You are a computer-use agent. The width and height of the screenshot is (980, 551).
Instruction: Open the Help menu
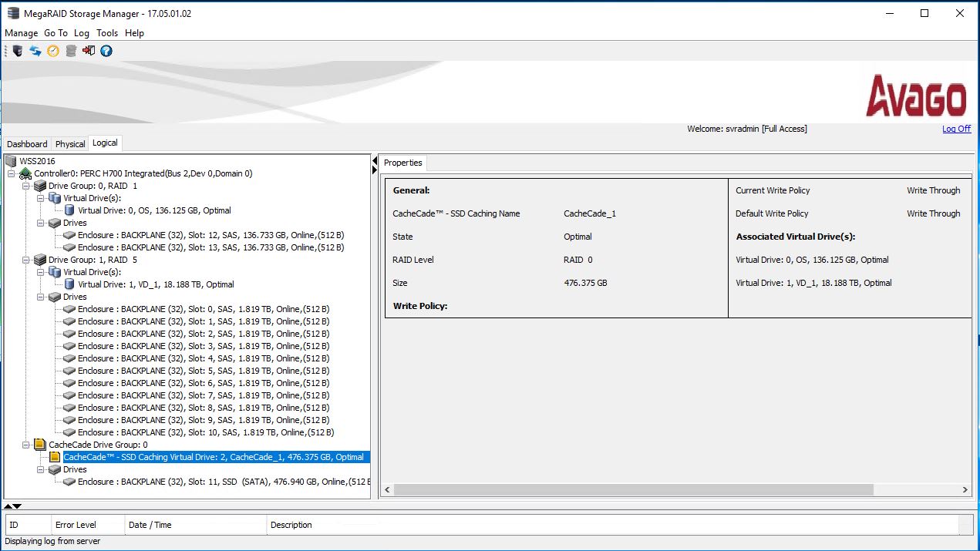(134, 33)
